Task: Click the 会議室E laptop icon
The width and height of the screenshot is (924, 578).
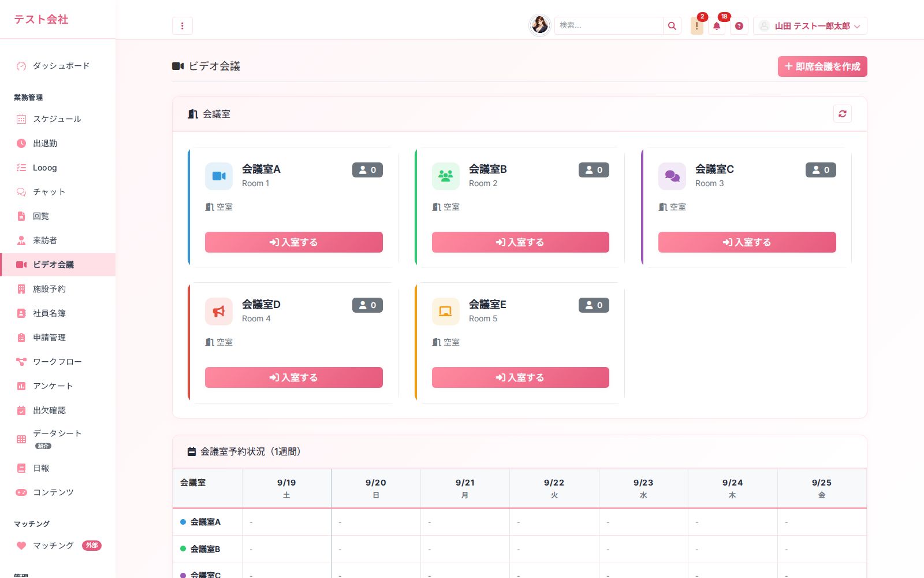Action: [x=446, y=312]
